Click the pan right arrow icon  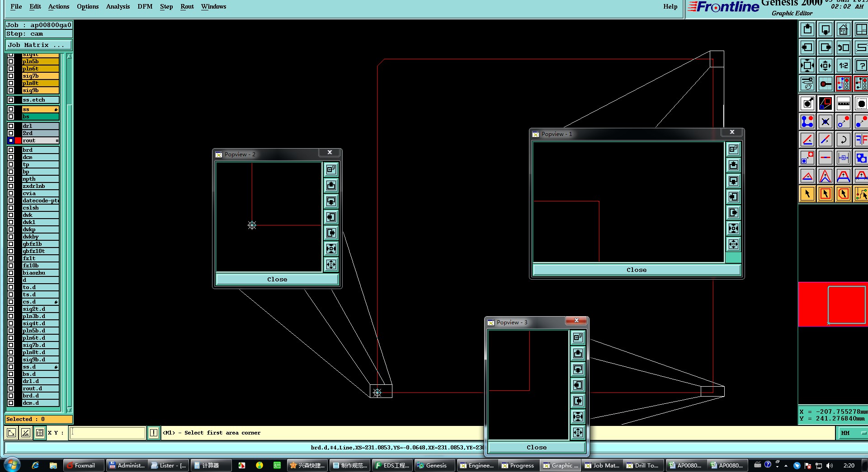pos(826,47)
